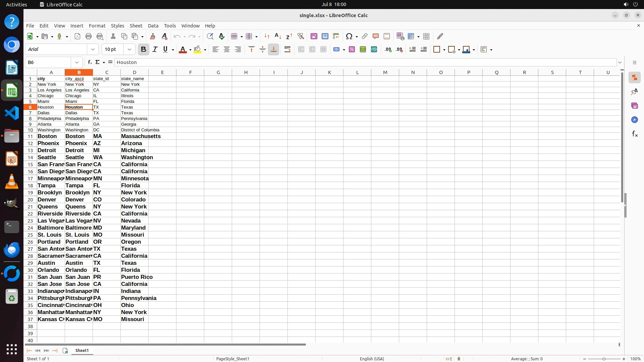Open the Data menu

click(x=153, y=26)
